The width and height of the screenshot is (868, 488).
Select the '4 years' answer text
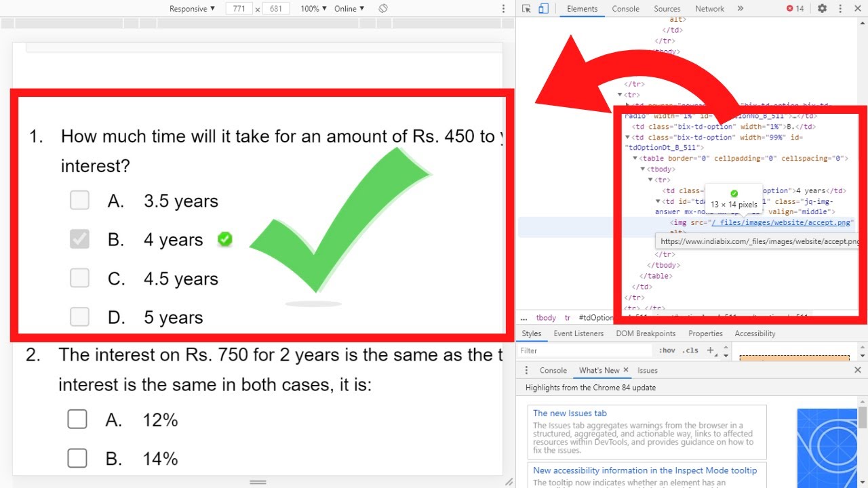click(173, 239)
